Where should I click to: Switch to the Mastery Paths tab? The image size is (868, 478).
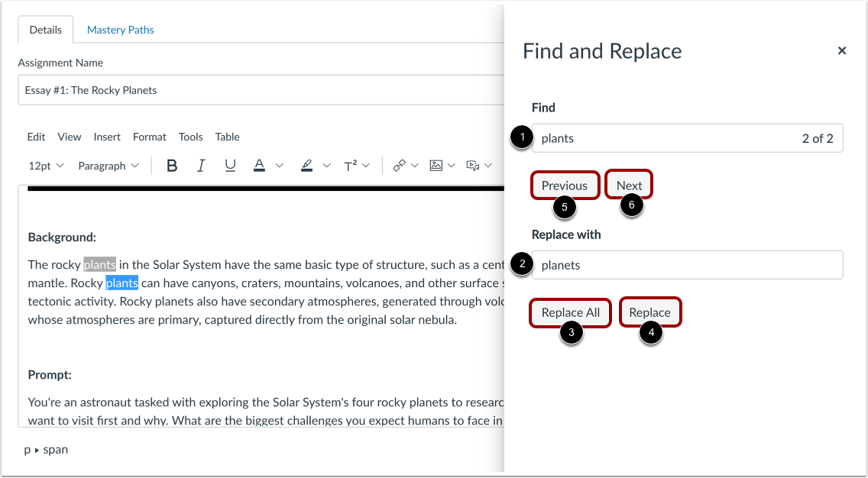(120, 30)
